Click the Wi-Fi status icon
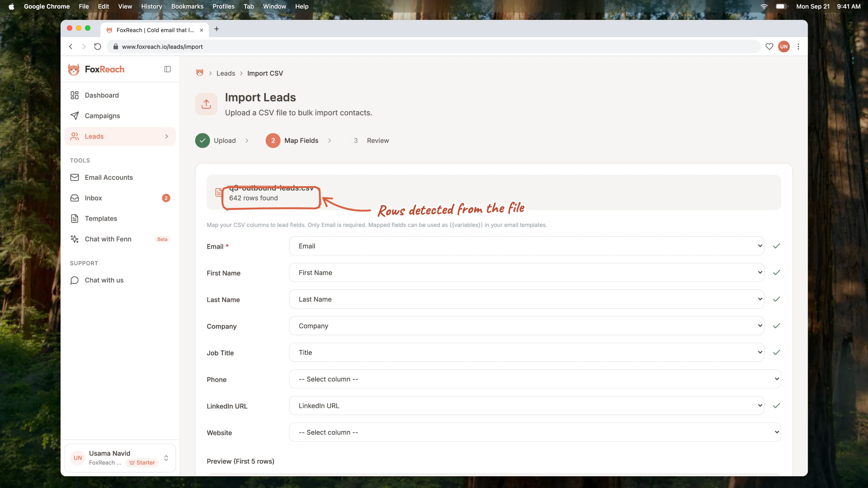 click(x=764, y=6)
